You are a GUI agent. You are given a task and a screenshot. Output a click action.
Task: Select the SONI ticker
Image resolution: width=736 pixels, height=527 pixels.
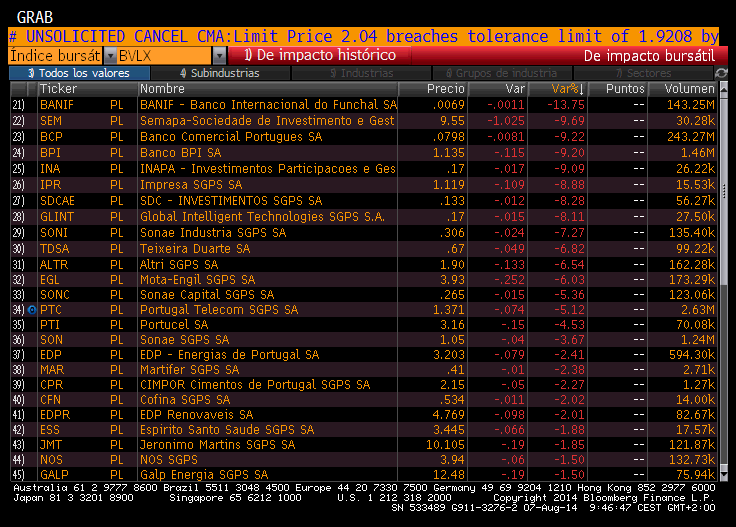pyautogui.click(x=54, y=233)
